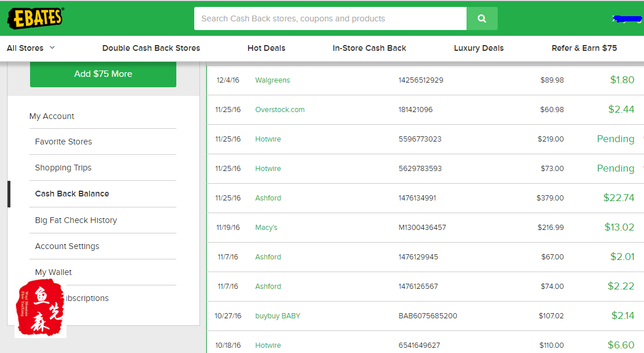
Task: Click the search magnifier button
Action: tap(482, 18)
